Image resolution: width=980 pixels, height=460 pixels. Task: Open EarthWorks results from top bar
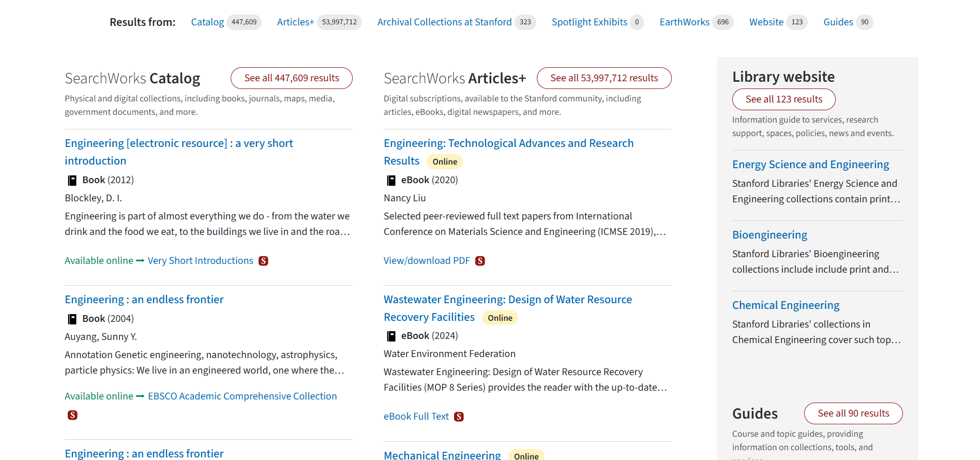point(684,22)
